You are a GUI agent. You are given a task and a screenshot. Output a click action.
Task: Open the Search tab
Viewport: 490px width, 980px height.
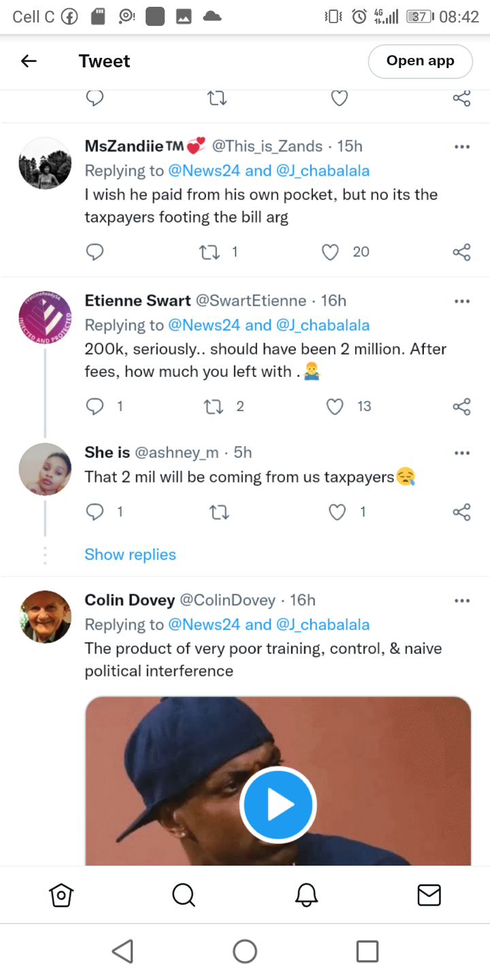coord(184,895)
